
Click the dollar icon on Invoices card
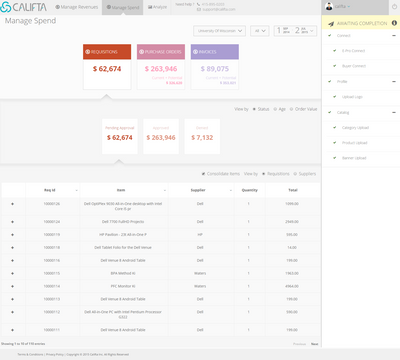click(195, 52)
